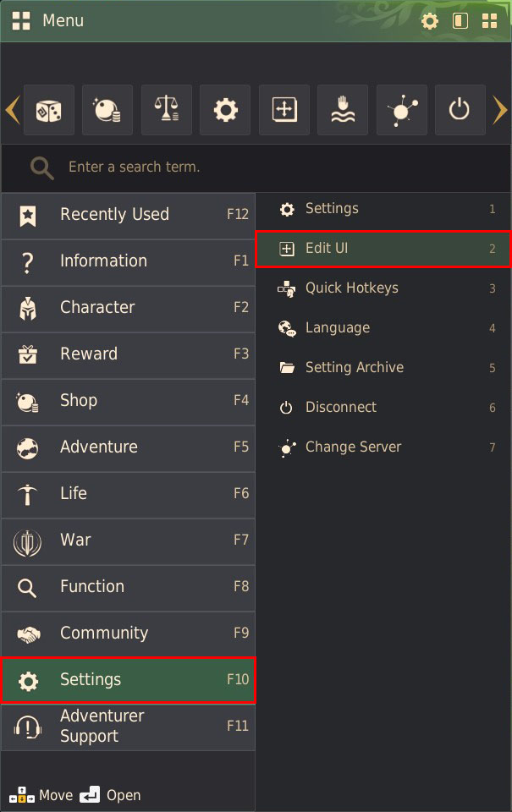Expand the toolbar with the right arrow
The width and height of the screenshot is (512, 812).
tap(500, 110)
